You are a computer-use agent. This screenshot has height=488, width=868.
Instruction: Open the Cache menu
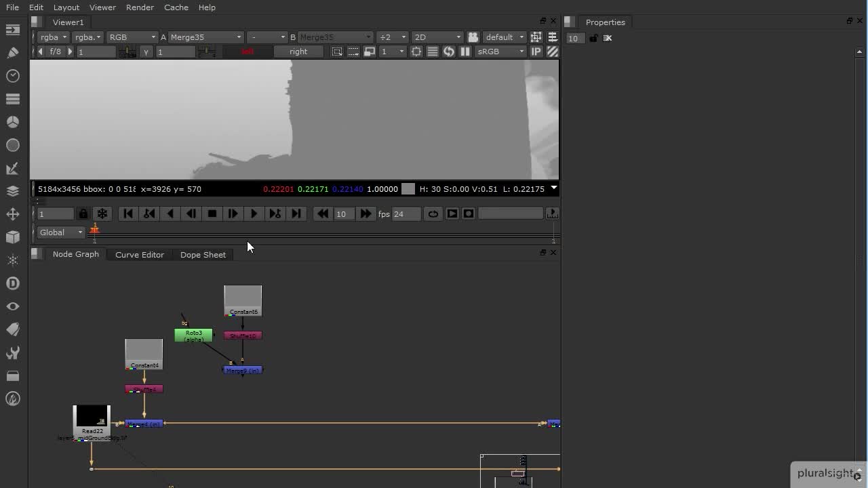176,7
